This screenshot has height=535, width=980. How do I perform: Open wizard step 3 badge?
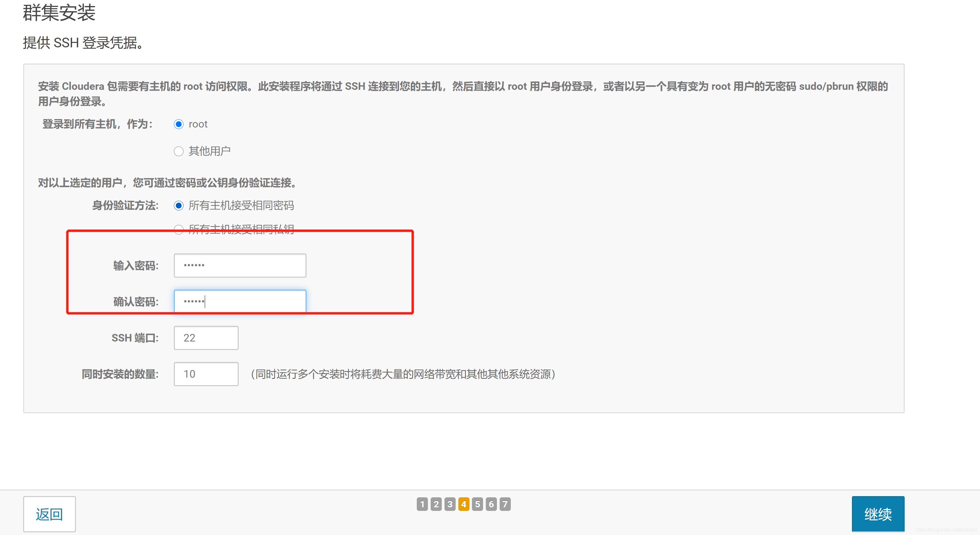450,504
